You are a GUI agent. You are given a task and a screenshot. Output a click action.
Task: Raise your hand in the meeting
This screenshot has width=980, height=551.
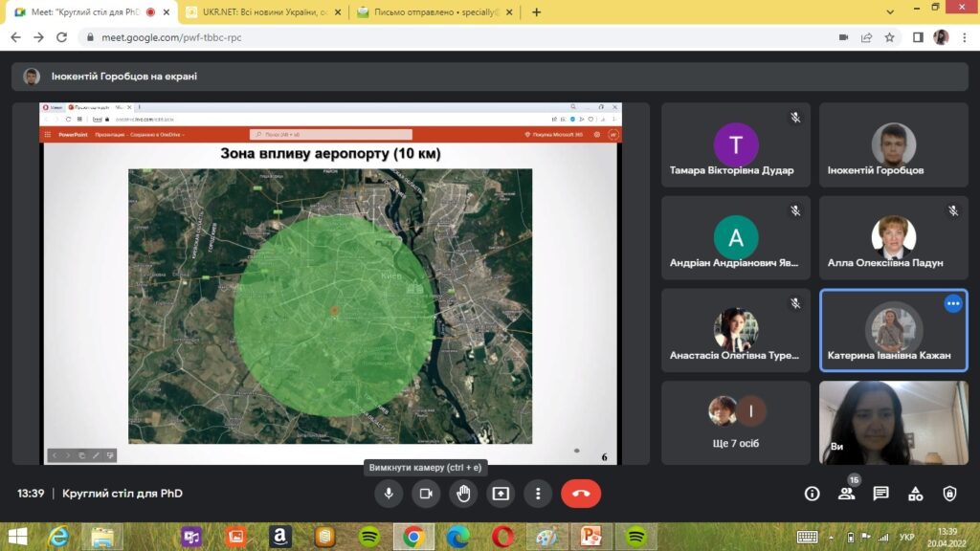click(463, 494)
